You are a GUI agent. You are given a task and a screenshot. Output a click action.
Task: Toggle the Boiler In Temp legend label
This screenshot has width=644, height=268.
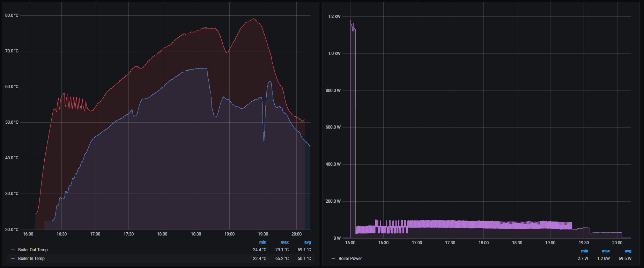31,259
